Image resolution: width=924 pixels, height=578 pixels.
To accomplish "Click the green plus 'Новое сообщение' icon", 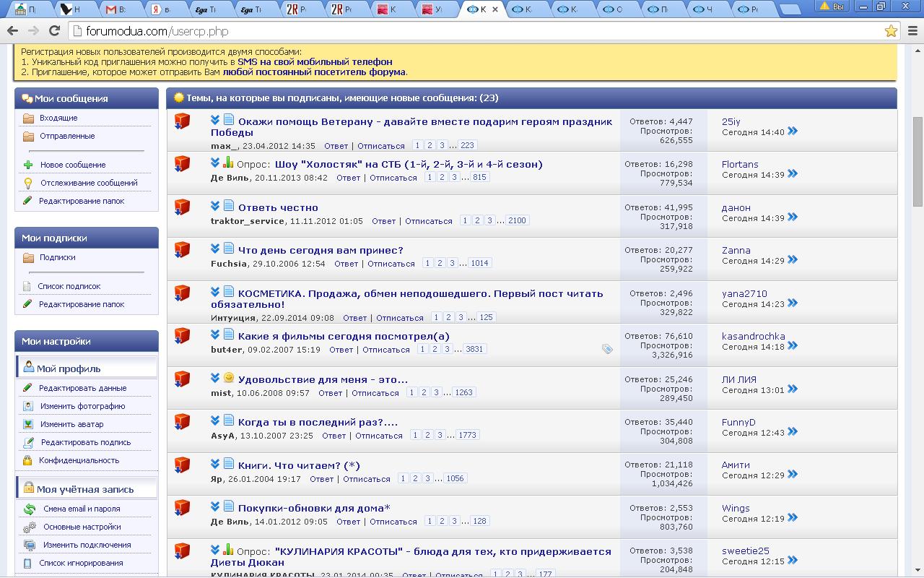I will pyautogui.click(x=28, y=165).
